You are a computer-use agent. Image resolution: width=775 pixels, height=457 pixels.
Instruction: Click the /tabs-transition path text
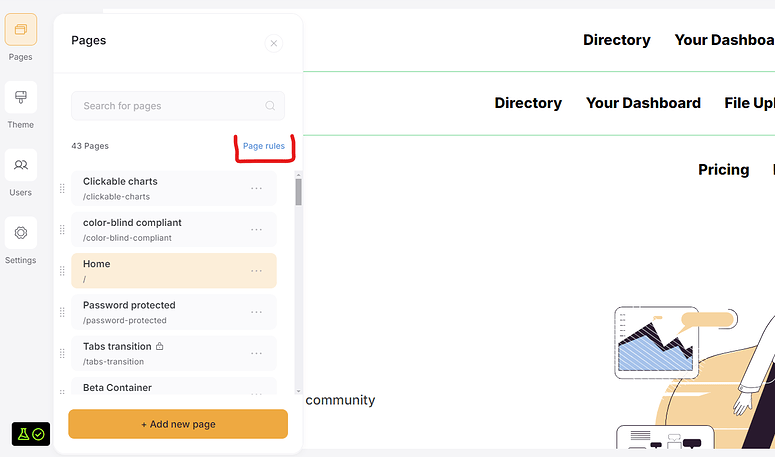(114, 362)
